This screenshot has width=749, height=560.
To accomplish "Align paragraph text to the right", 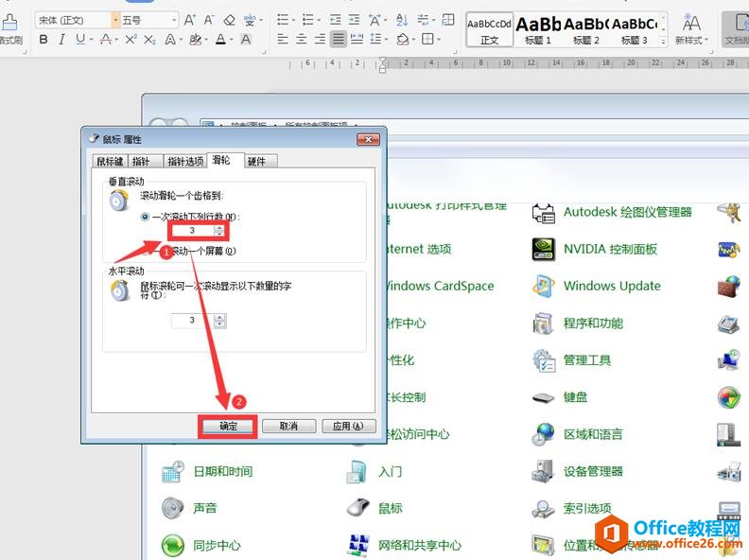I will tap(320, 39).
